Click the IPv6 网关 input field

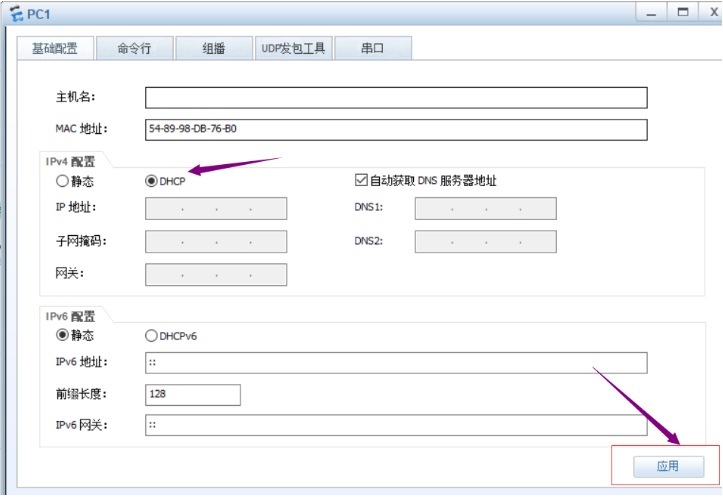(x=396, y=425)
